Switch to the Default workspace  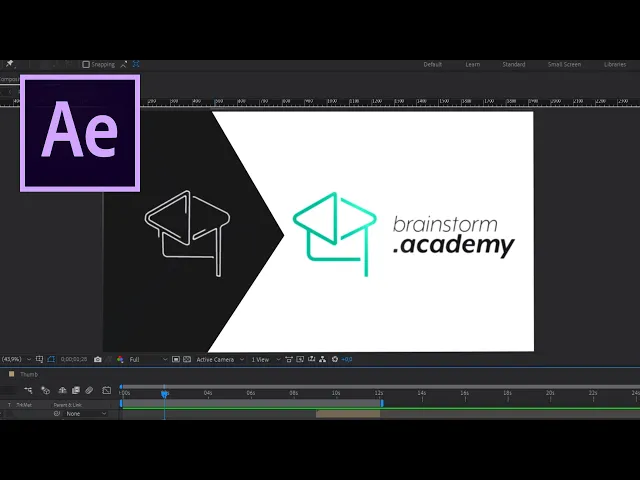click(x=432, y=64)
